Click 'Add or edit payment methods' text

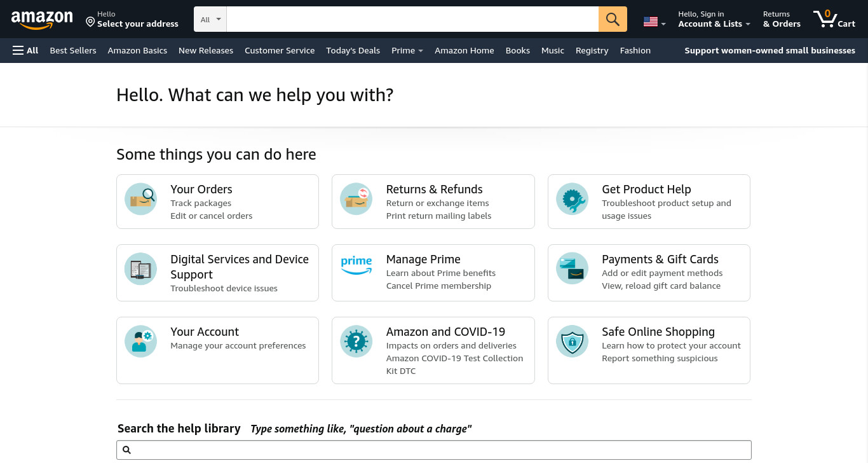[662, 273]
